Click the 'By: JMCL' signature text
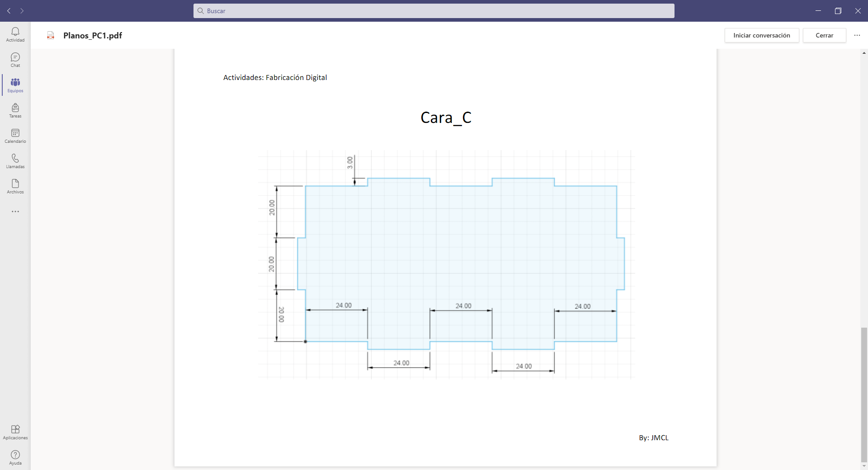This screenshot has width=868, height=470. [x=653, y=437]
